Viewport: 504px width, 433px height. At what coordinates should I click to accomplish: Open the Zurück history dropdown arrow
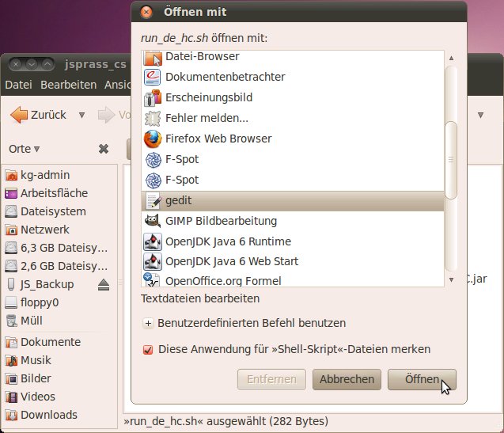[81, 115]
